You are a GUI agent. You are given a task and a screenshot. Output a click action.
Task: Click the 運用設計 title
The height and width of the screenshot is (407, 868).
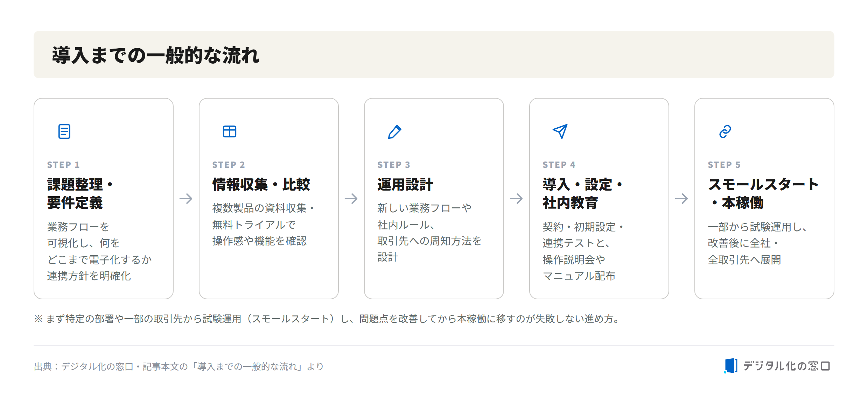405,185
